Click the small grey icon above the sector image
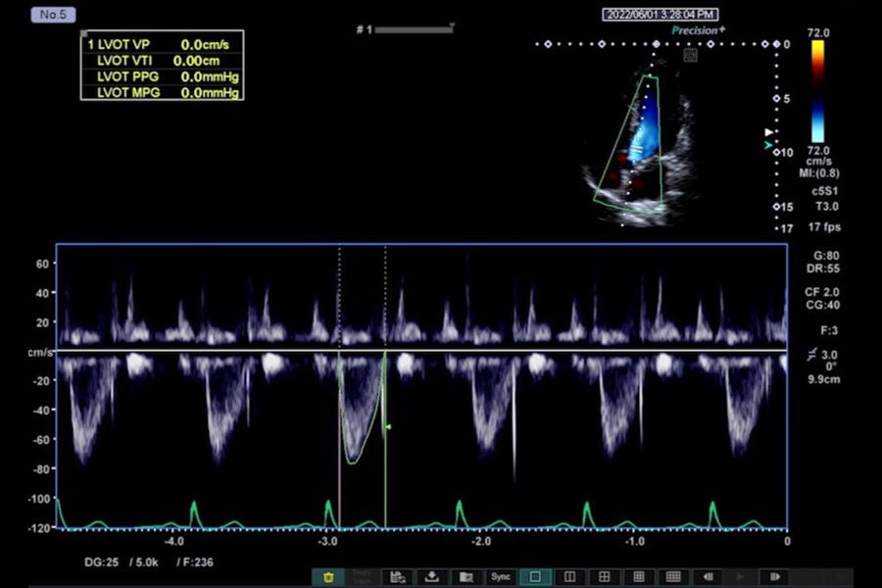Image resolution: width=882 pixels, height=588 pixels. click(690, 55)
